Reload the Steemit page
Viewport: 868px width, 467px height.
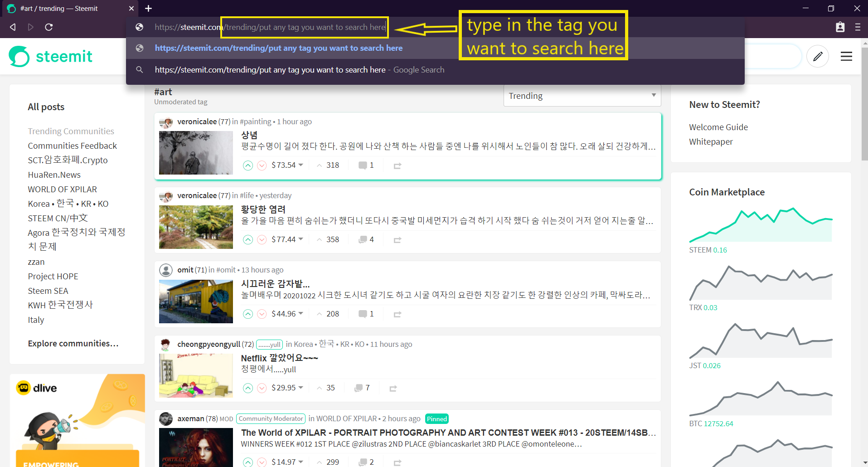point(49,27)
